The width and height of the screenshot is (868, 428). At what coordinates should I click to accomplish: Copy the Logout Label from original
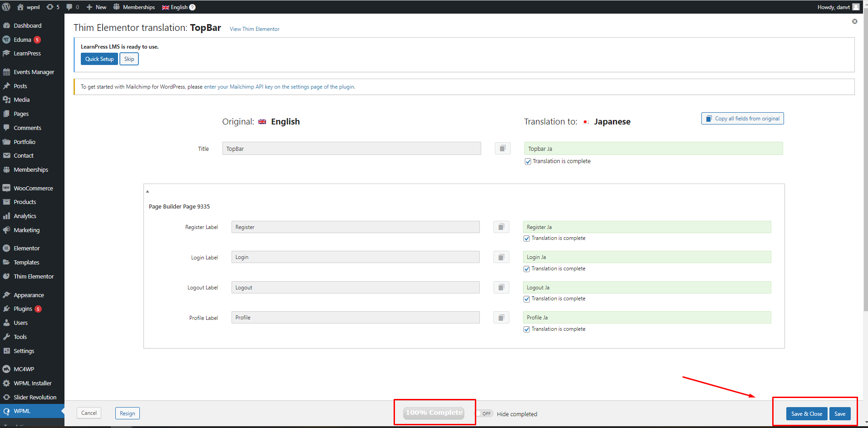tap(501, 287)
